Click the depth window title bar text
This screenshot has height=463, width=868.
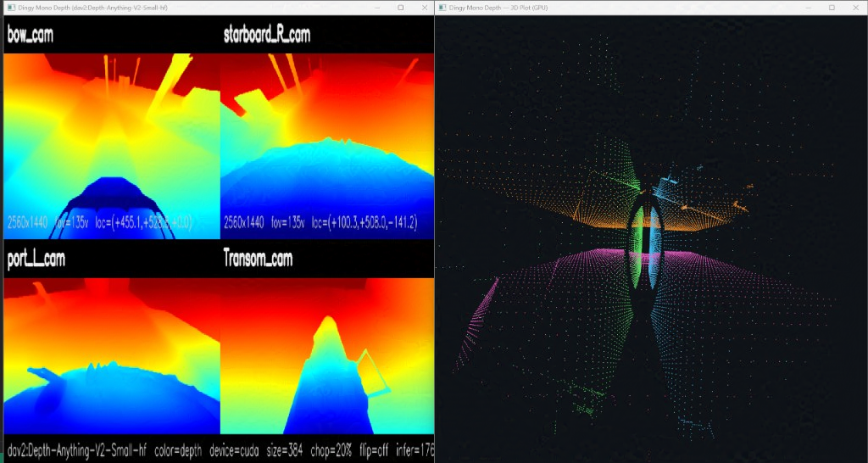(92, 8)
